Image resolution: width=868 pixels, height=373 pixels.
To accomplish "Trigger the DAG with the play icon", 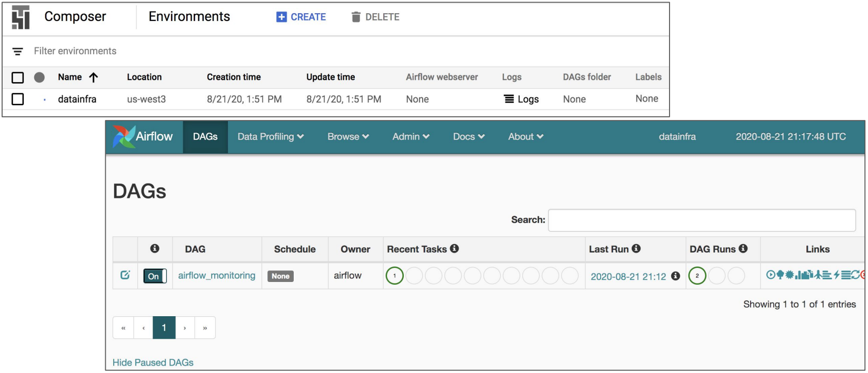I will (771, 275).
